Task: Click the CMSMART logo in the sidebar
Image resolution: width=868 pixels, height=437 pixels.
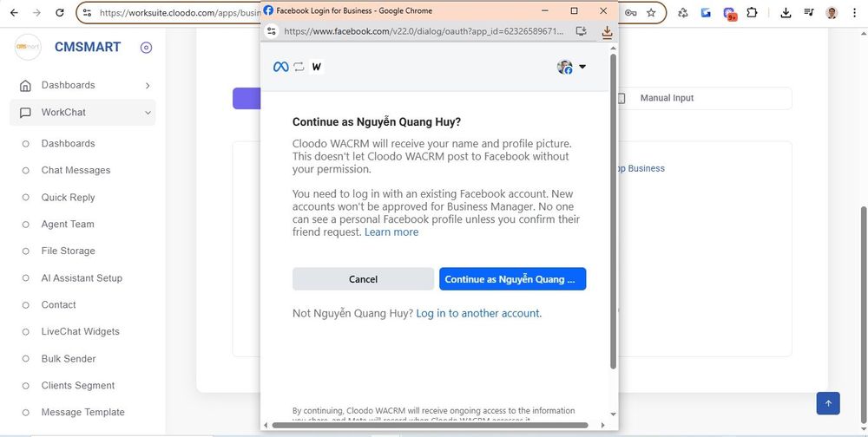Action: 28,48
